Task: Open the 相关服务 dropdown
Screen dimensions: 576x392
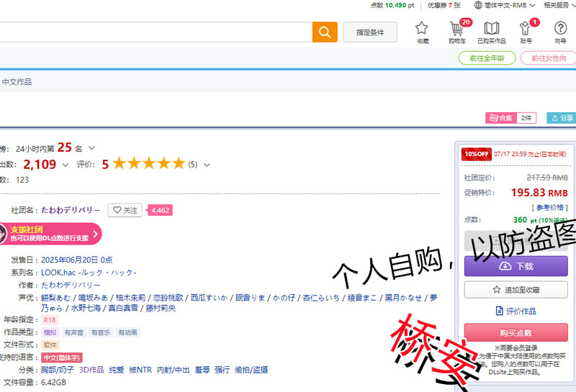Action: coord(559,5)
